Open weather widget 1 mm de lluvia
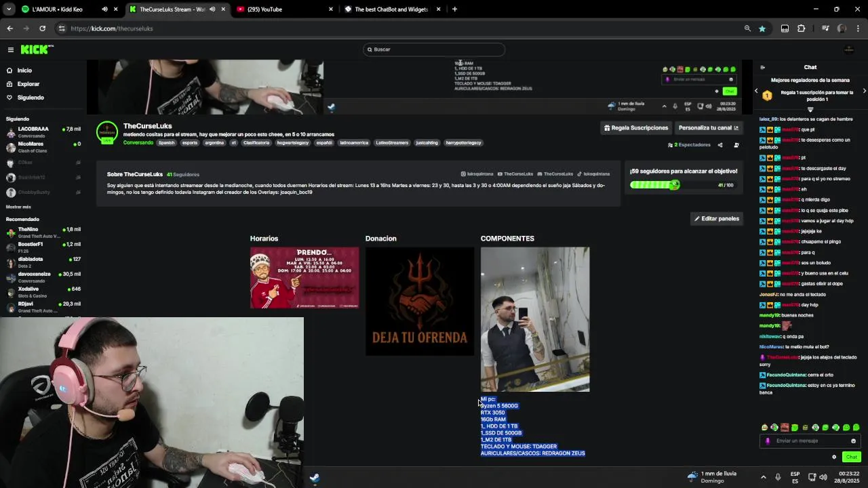The image size is (868, 488). pos(711,477)
